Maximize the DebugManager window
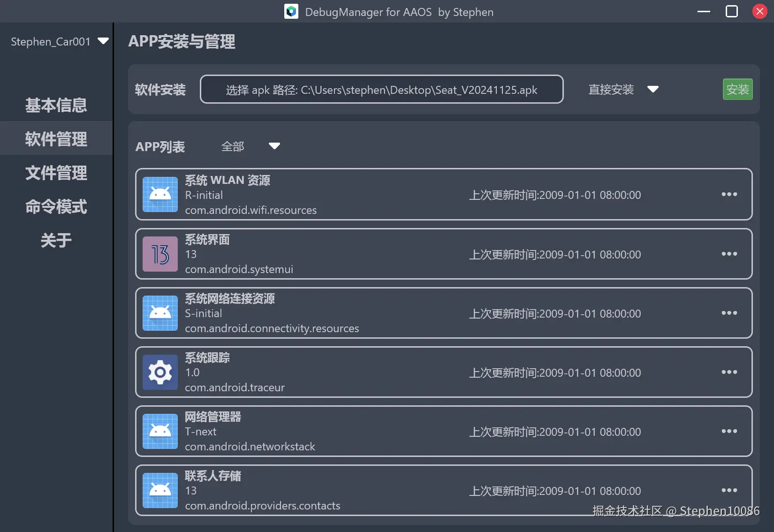The height and width of the screenshot is (532, 774). [732, 11]
